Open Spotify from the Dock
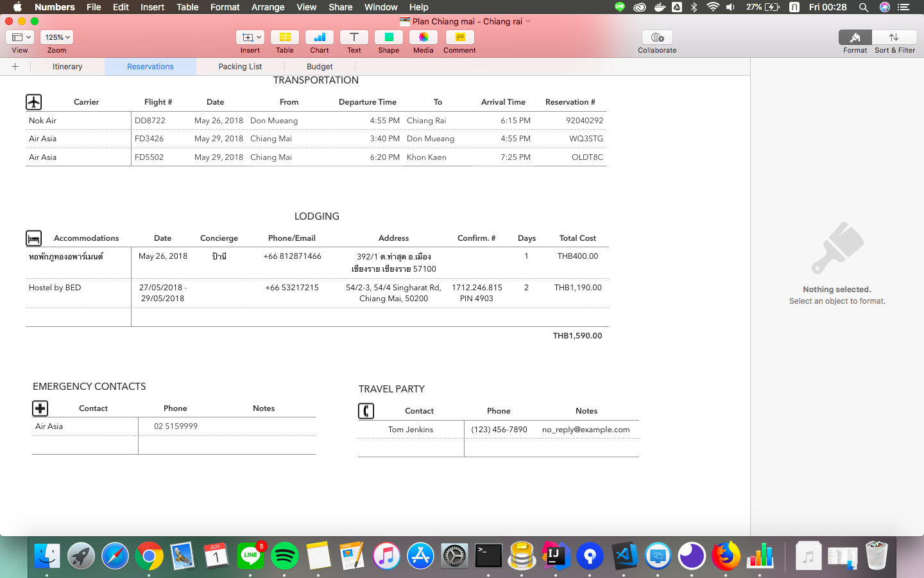 284,556
